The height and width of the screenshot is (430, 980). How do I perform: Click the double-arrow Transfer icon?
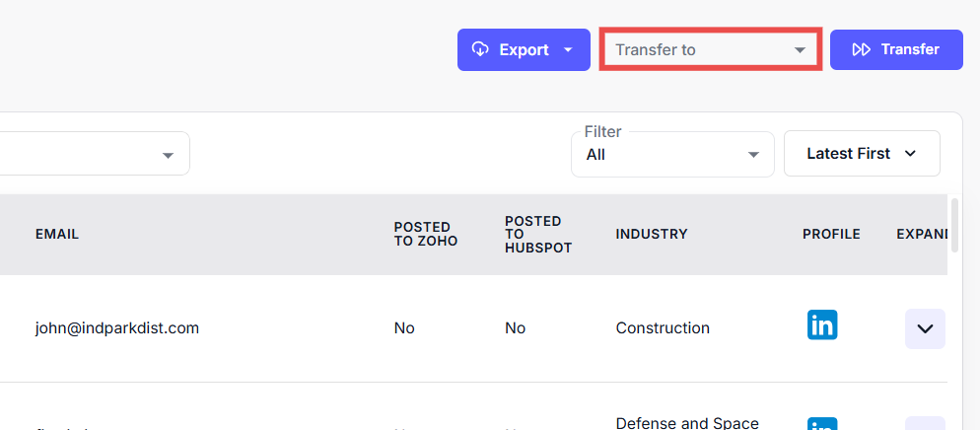click(861, 49)
